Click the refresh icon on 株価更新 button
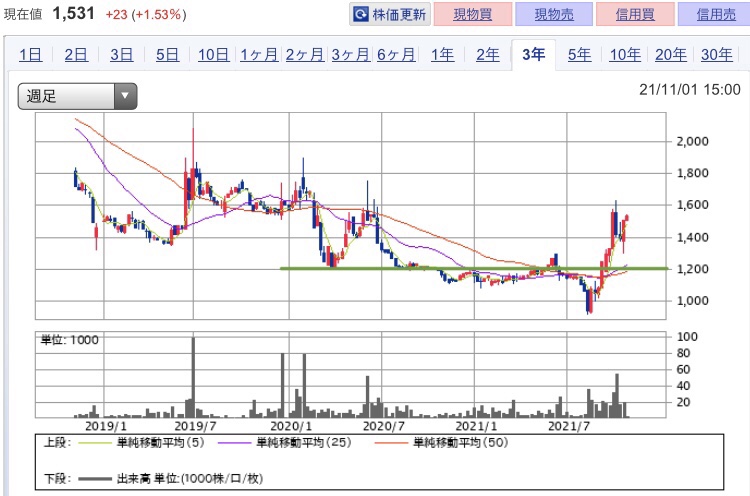The height and width of the screenshot is (496, 750). [x=361, y=15]
